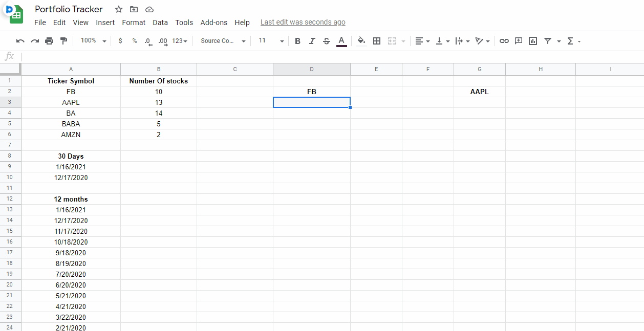Image resolution: width=644 pixels, height=331 pixels.
Task: Open the View menu
Action: tap(80, 23)
